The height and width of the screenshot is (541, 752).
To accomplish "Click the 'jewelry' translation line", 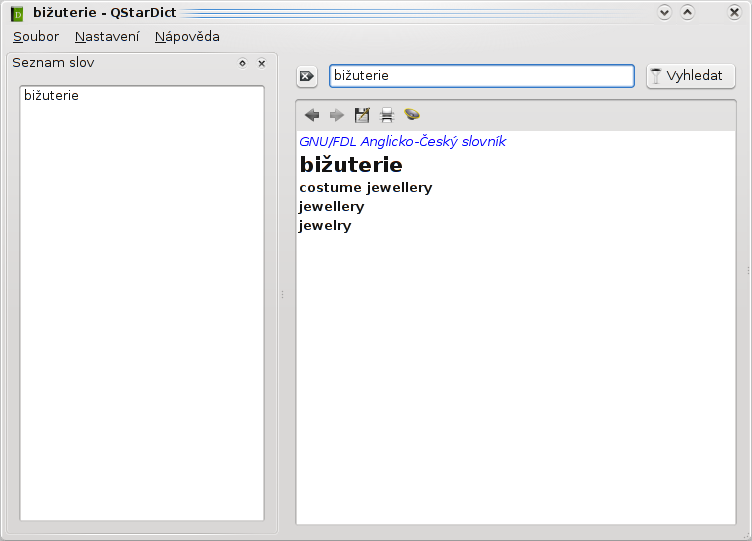I will click(325, 225).
